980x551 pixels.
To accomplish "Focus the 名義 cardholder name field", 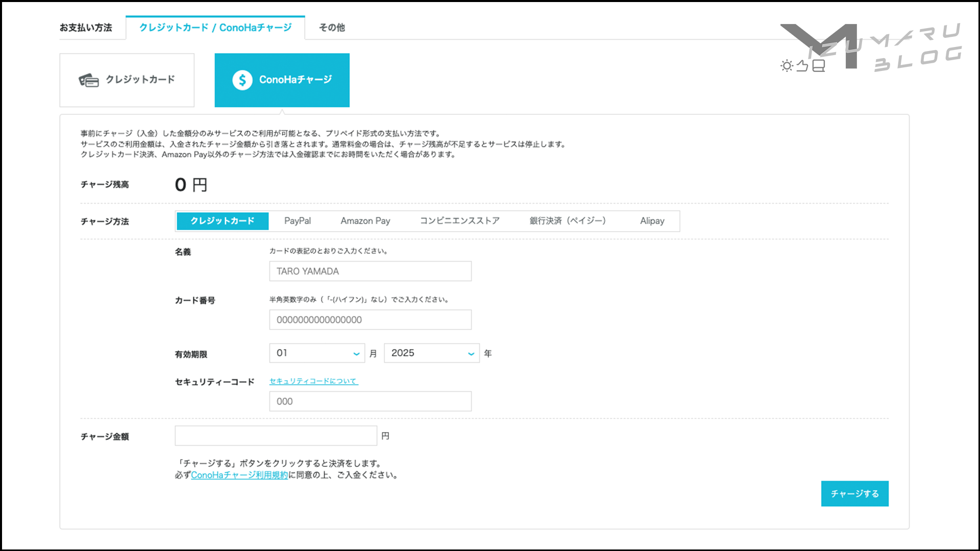I will pos(371,271).
